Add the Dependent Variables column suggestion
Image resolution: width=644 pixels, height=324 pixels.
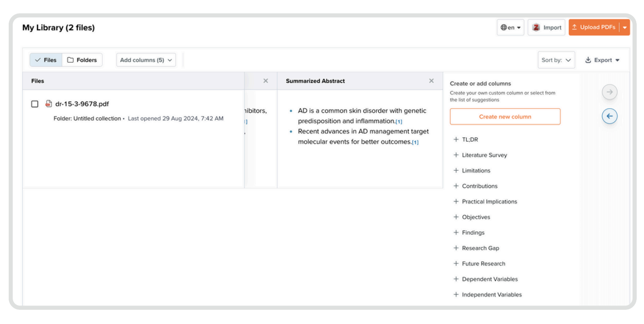(485, 279)
